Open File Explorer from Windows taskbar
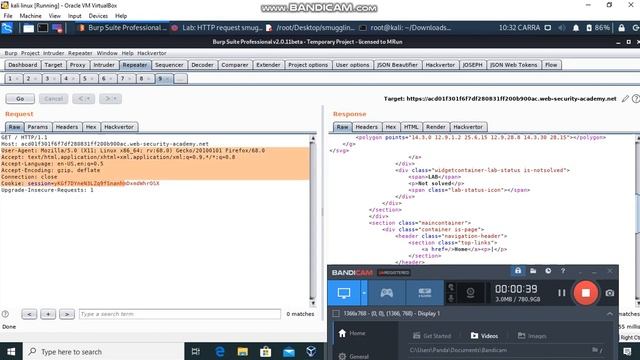 tap(242, 351)
